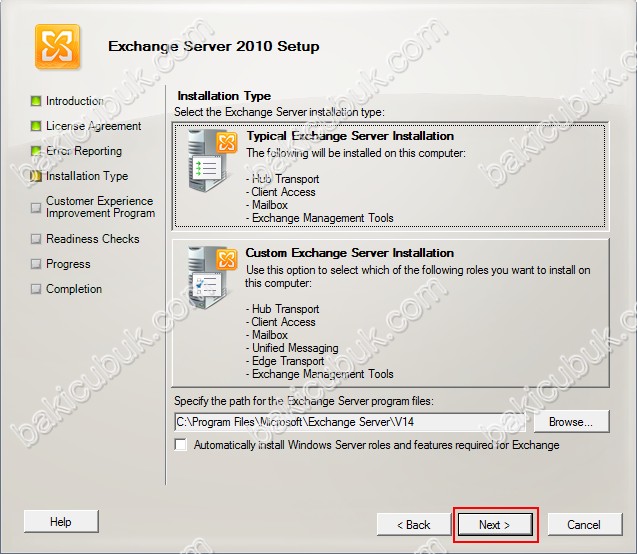Choose Custom Exchange Server Installation option

click(390, 313)
